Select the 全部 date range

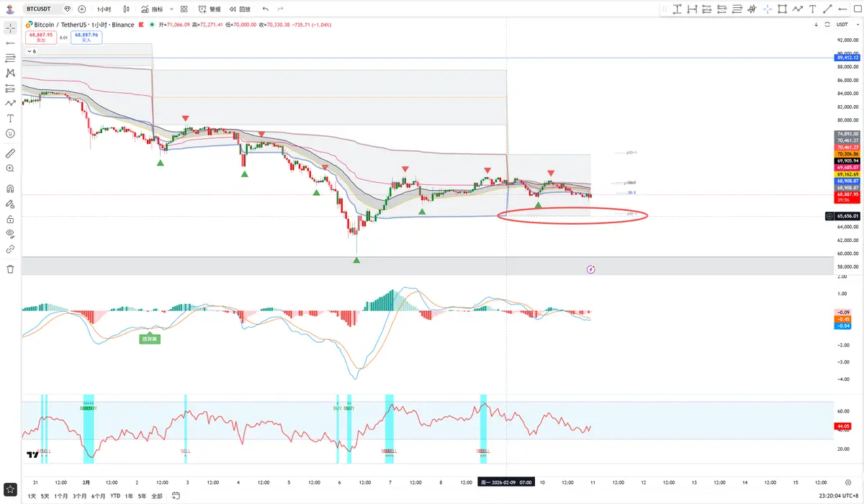[x=156, y=496]
